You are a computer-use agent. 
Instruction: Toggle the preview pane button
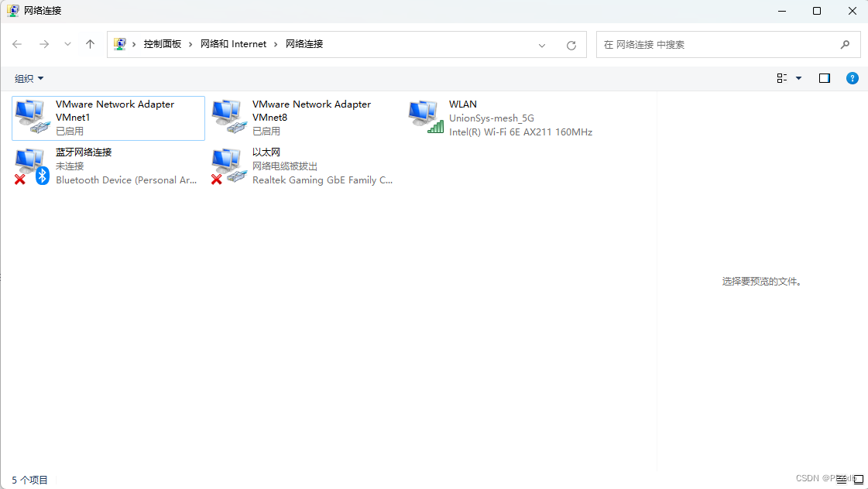point(825,79)
